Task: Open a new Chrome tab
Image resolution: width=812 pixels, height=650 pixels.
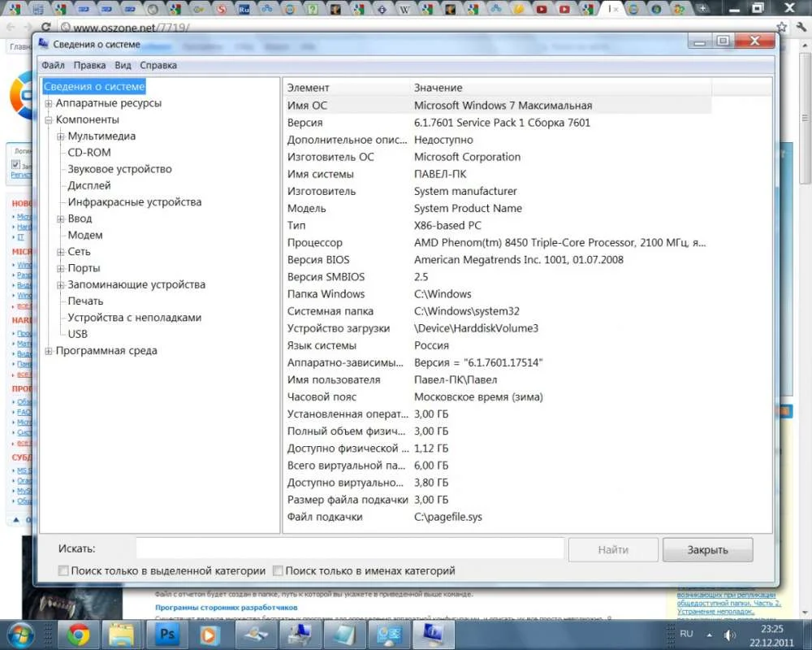Action: coord(702,9)
